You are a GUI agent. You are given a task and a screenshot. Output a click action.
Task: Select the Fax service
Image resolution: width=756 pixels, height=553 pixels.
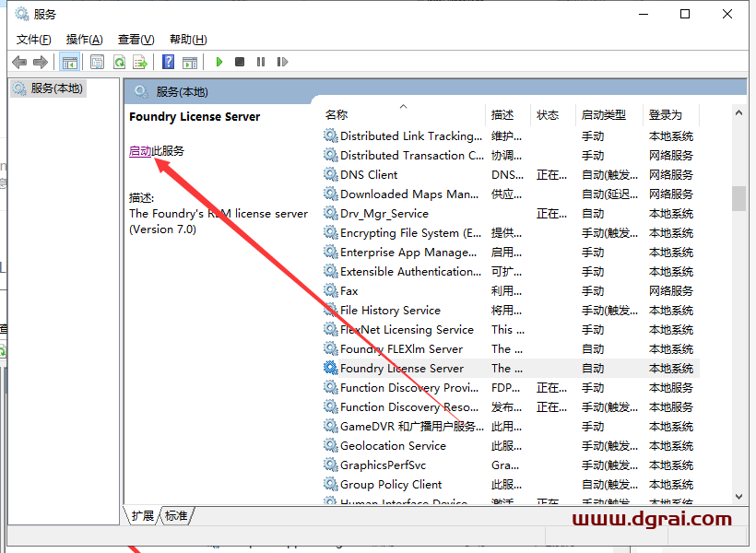[x=510, y=290]
